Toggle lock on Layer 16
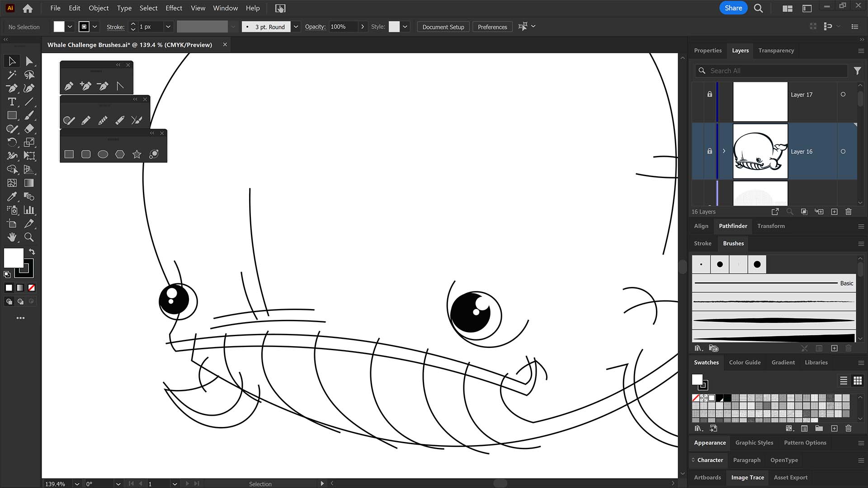This screenshot has width=868, height=488. 710,151
